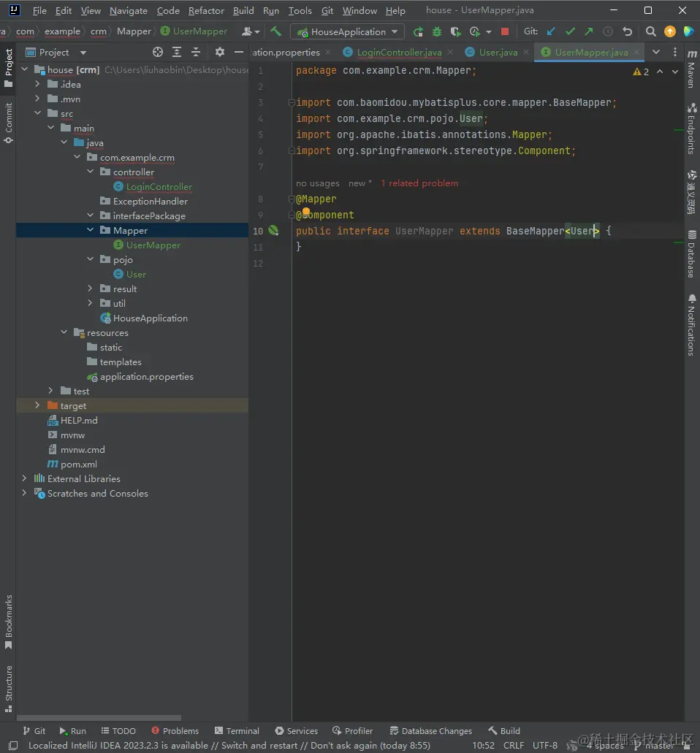Select opened file with the crosshair icon
The image size is (700, 753).
click(x=158, y=52)
